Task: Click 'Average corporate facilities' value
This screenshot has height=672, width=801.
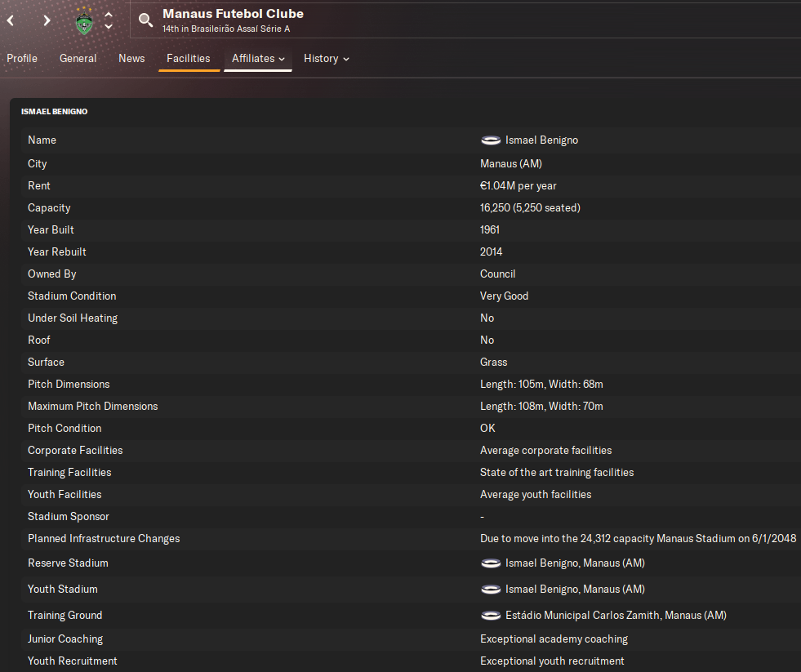Action: tap(545, 450)
